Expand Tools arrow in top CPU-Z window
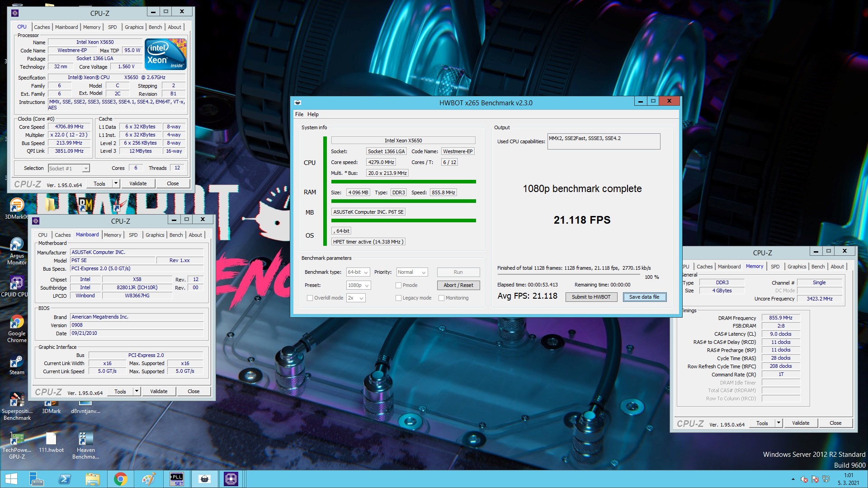Image resolution: width=868 pixels, height=488 pixels. click(116, 183)
